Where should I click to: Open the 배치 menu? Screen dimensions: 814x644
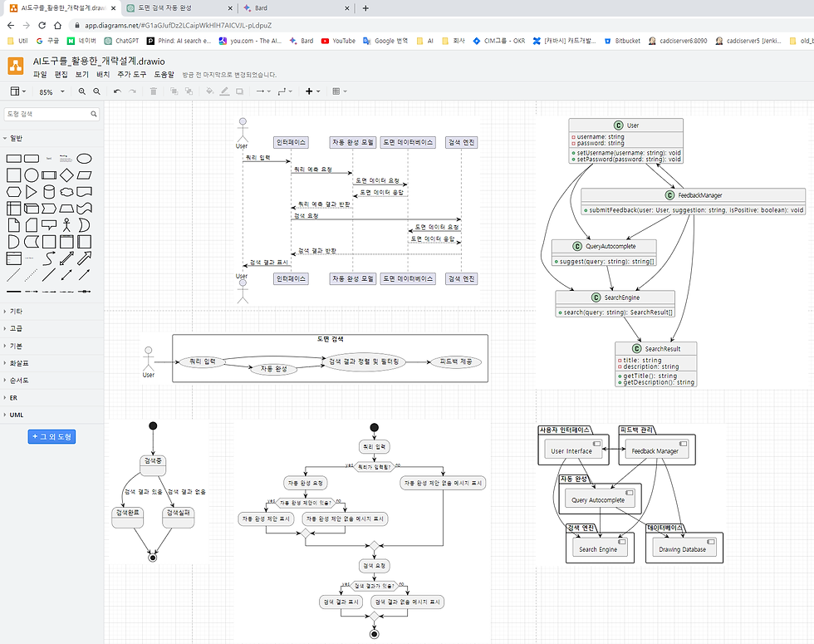click(x=103, y=75)
